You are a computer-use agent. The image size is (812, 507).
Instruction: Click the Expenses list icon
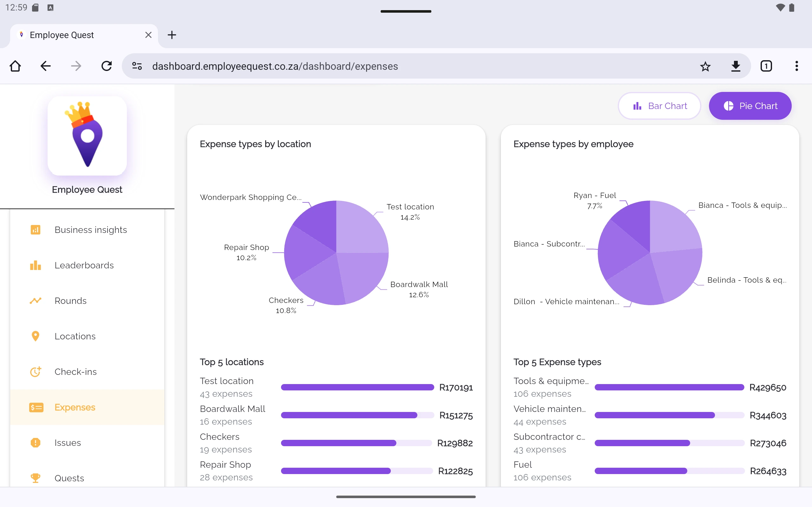coord(36,408)
